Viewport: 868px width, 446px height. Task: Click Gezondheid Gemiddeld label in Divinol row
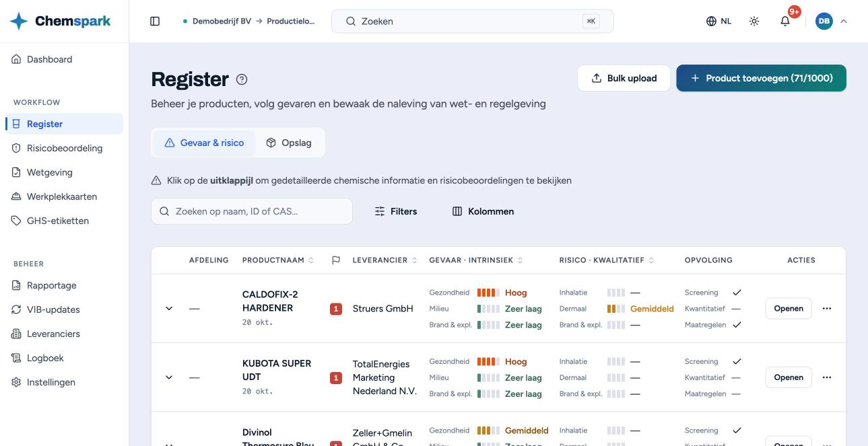point(527,431)
